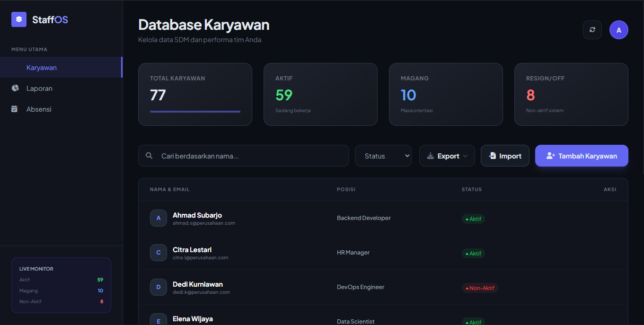Select the name Ahmad Subarjo
This screenshot has height=325, width=644.
(197, 215)
